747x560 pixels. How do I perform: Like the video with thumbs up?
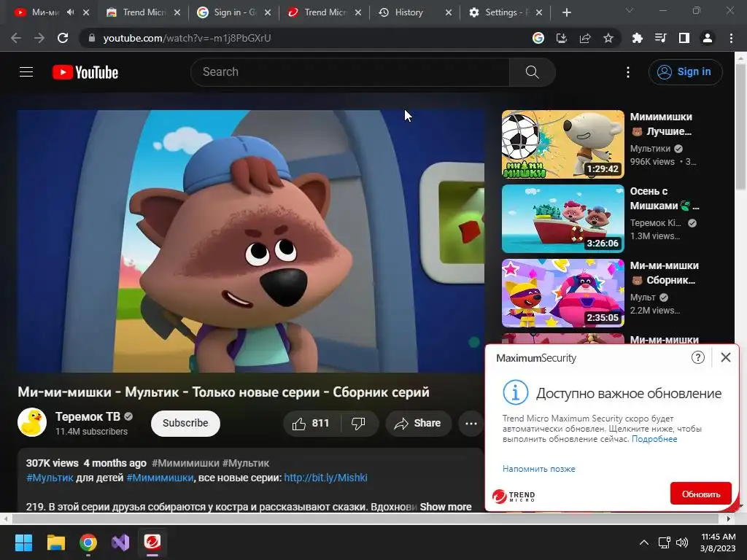311,424
